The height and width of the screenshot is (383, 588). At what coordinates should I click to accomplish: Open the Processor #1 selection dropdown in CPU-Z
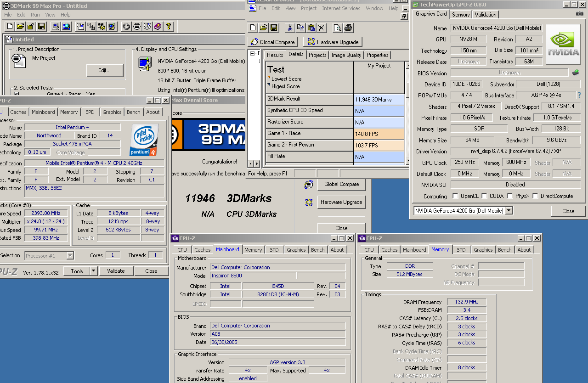(x=70, y=255)
